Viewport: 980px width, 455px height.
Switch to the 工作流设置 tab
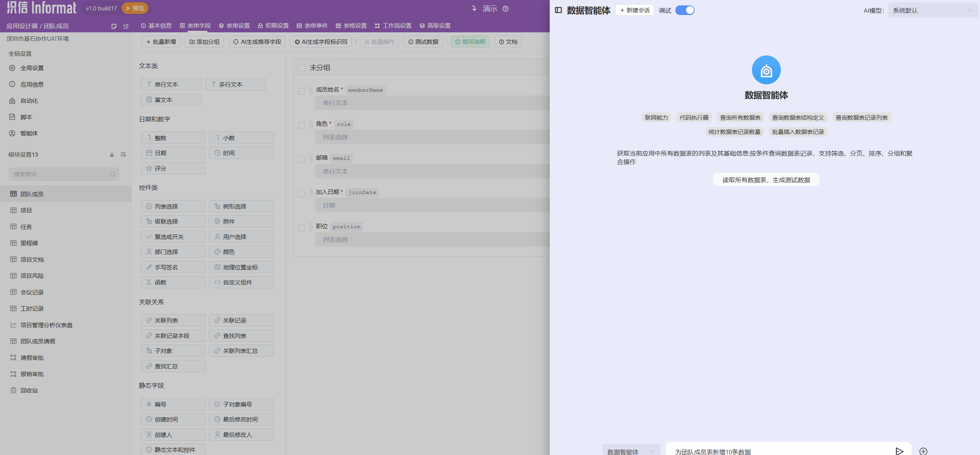(x=393, y=25)
